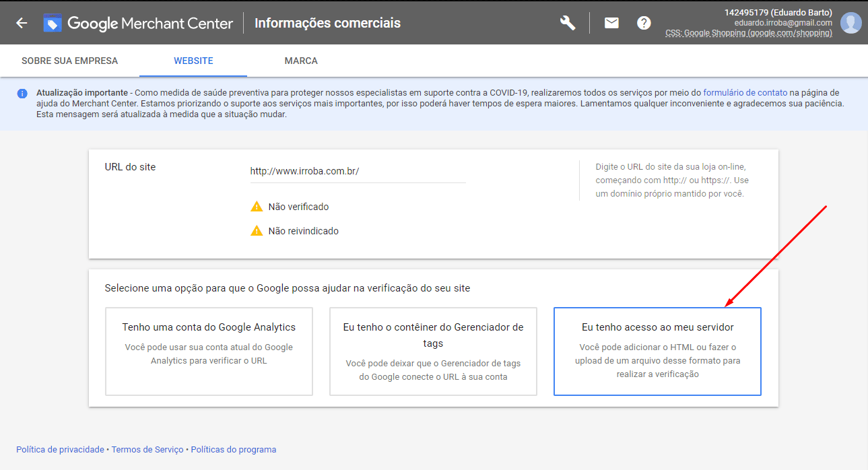Click the info icon in the announcement banner
The width and height of the screenshot is (868, 470).
(22, 93)
